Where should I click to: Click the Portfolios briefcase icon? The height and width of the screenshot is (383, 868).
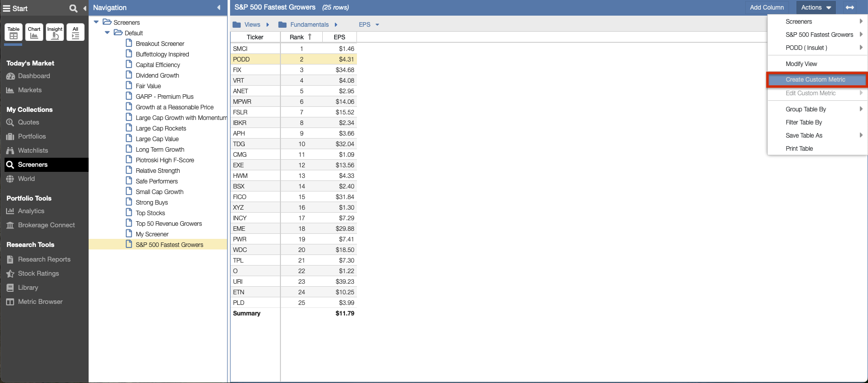[x=10, y=137]
